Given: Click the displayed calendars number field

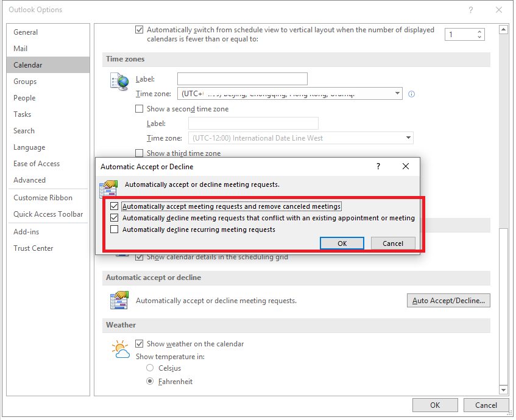Looking at the screenshot, I should pos(461,34).
